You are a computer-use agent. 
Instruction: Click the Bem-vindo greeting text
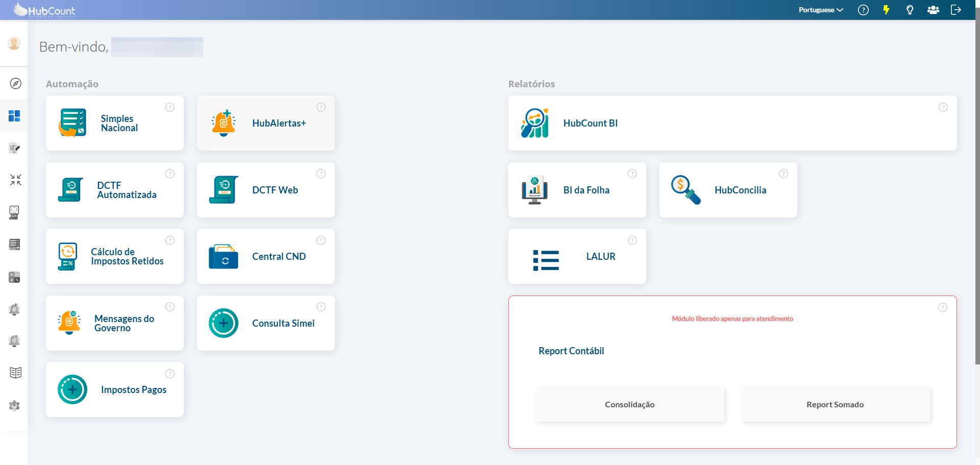click(73, 47)
